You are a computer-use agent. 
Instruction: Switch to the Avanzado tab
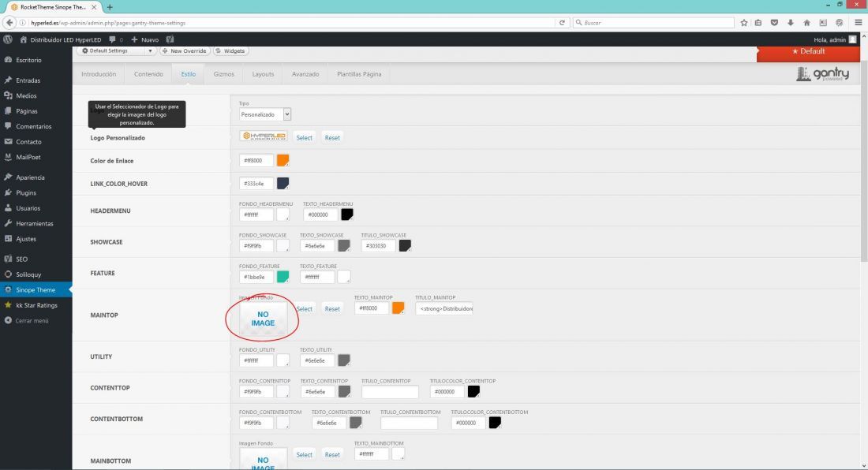pyautogui.click(x=305, y=74)
